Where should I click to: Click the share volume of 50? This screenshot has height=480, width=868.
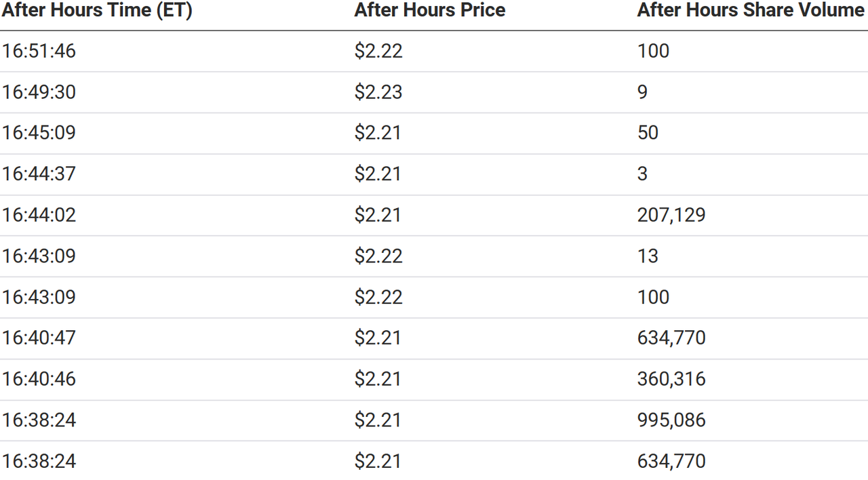[x=648, y=133]
